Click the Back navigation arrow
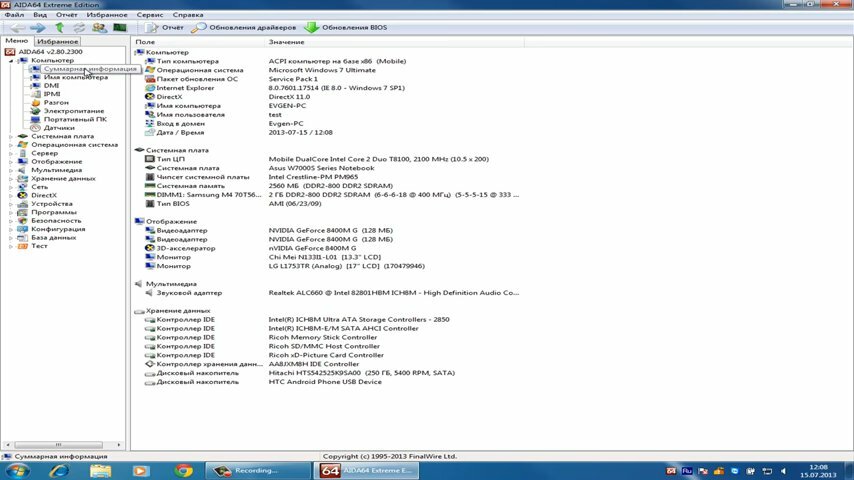 [17, 27]
